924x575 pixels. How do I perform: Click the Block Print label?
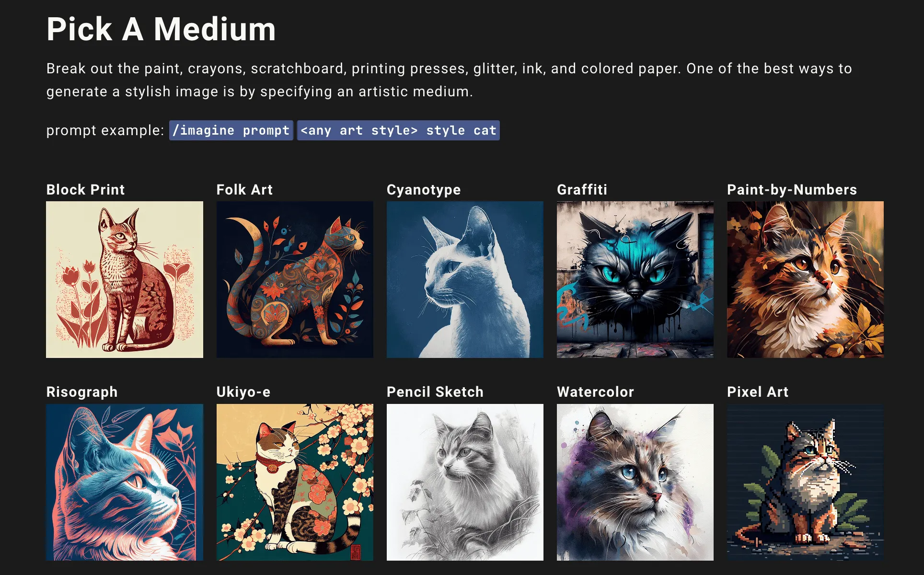tap(85, 190)
